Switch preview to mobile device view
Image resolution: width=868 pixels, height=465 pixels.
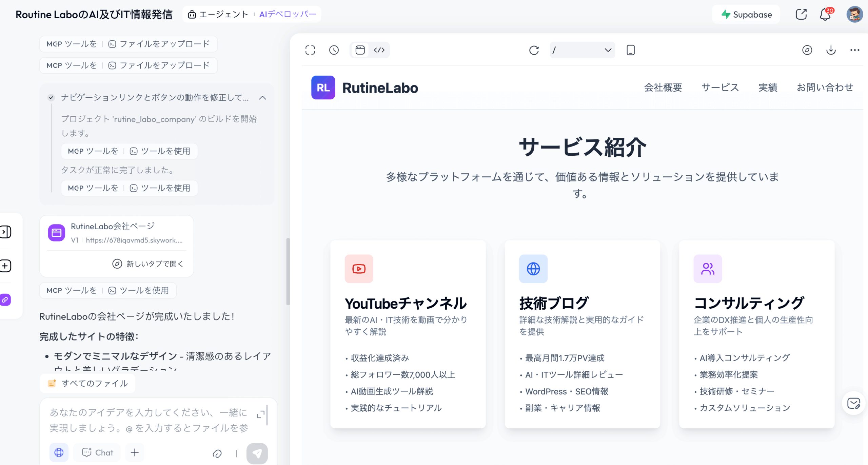coord(630,50)
